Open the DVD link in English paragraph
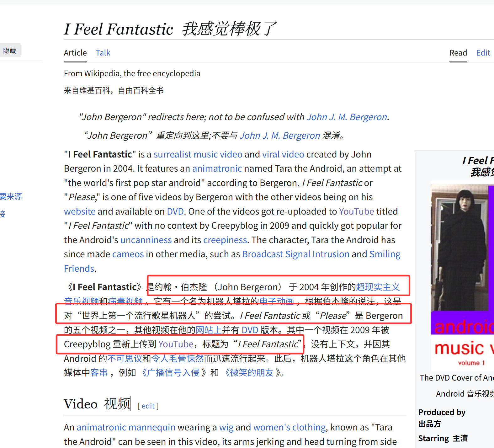Viewport: 494px width, 448px height. coord(175,211)
